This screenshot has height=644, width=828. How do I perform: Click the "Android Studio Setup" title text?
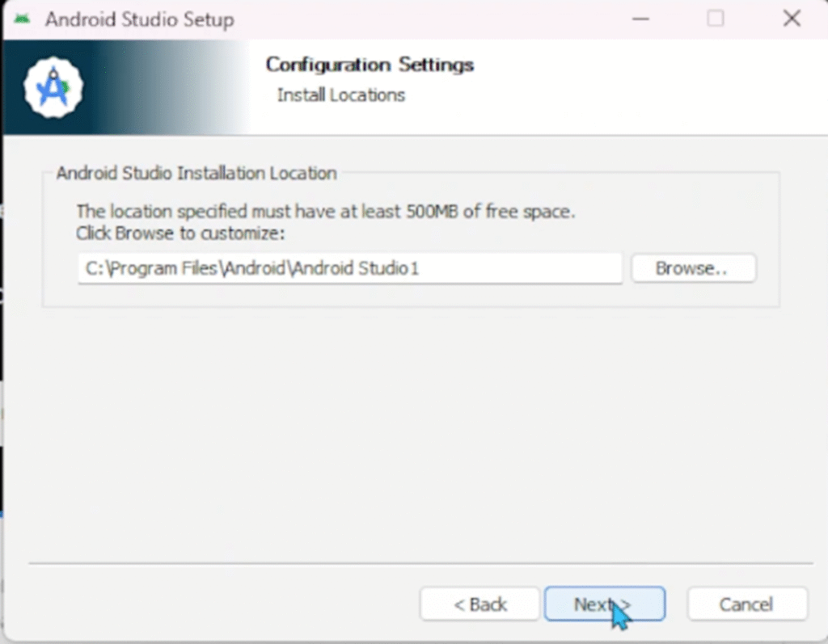[139, 19]
